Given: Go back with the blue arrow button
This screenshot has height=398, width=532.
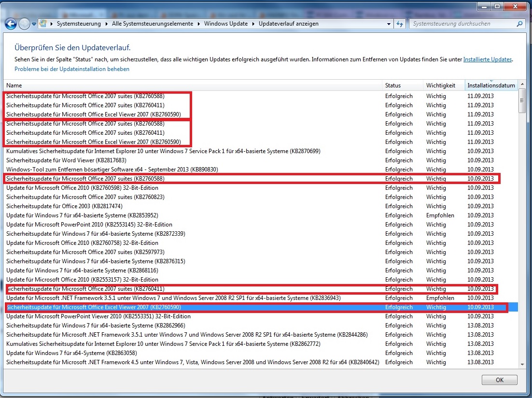Looking at the screenshot, I should point(11,24).
